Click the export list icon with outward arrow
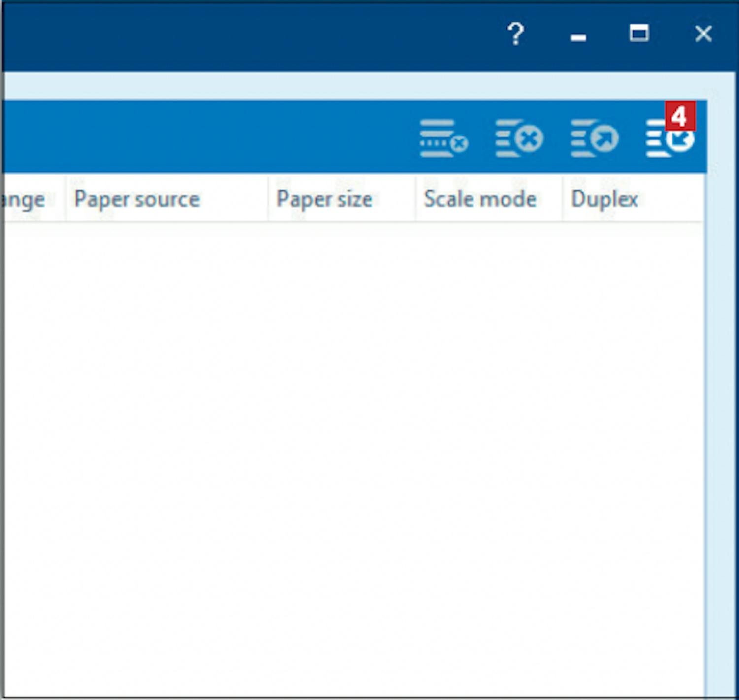Image resolution: width=739 pixels, height=700 pixels. 594,139
